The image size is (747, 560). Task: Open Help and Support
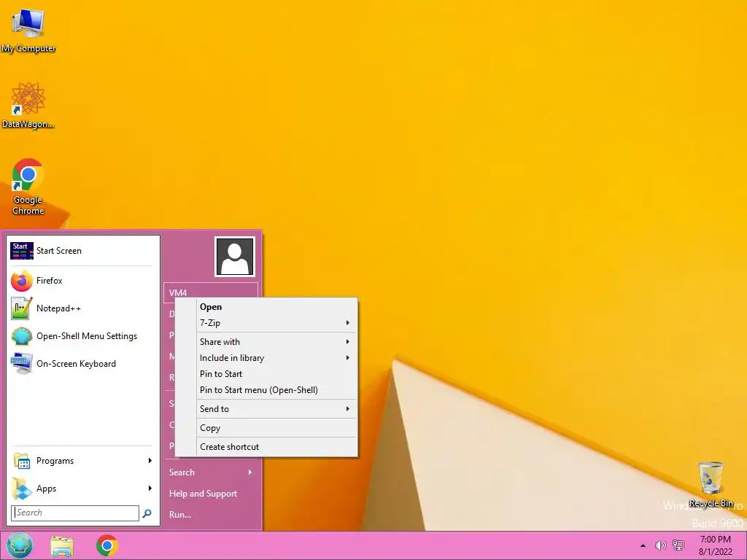coord(211,494)
